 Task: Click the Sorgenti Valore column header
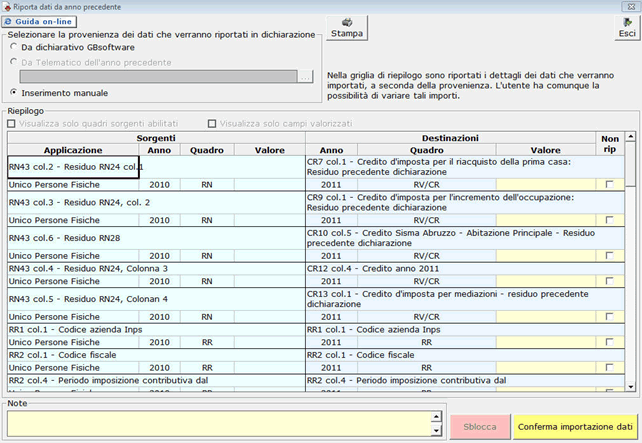click(270, 150)
